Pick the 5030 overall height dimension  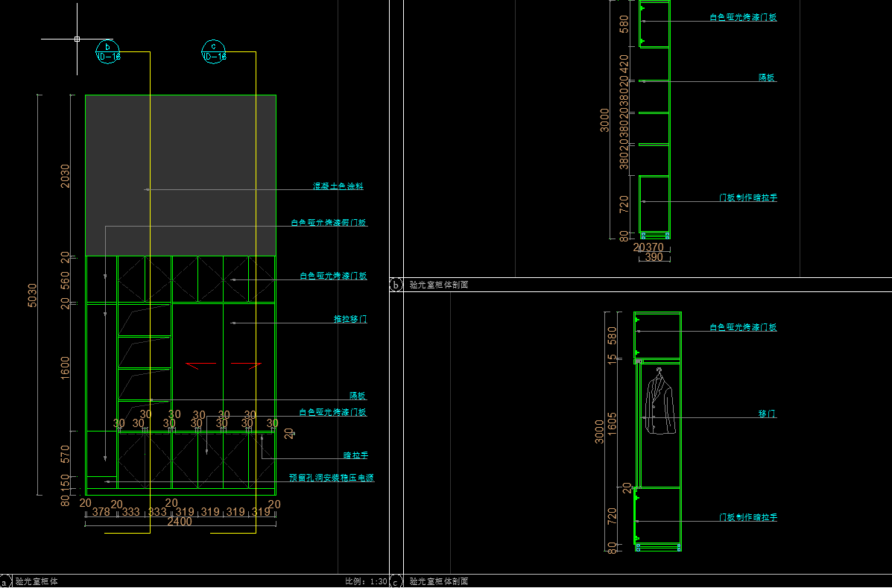tap(31, 295)
